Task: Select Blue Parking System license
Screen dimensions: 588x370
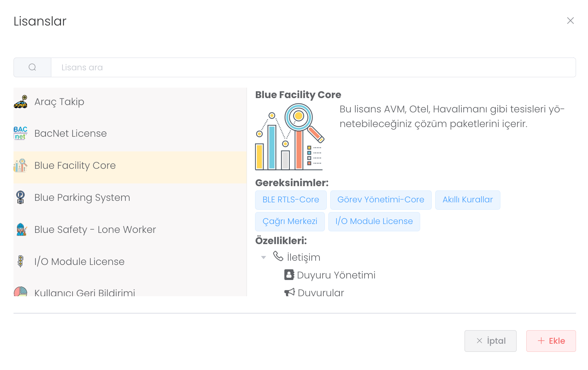Action: pyautogui.click(x=82, y=197)
